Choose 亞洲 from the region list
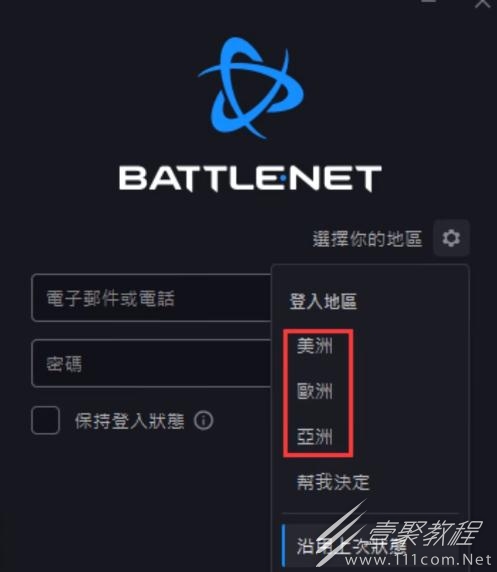 click(315, 436)
